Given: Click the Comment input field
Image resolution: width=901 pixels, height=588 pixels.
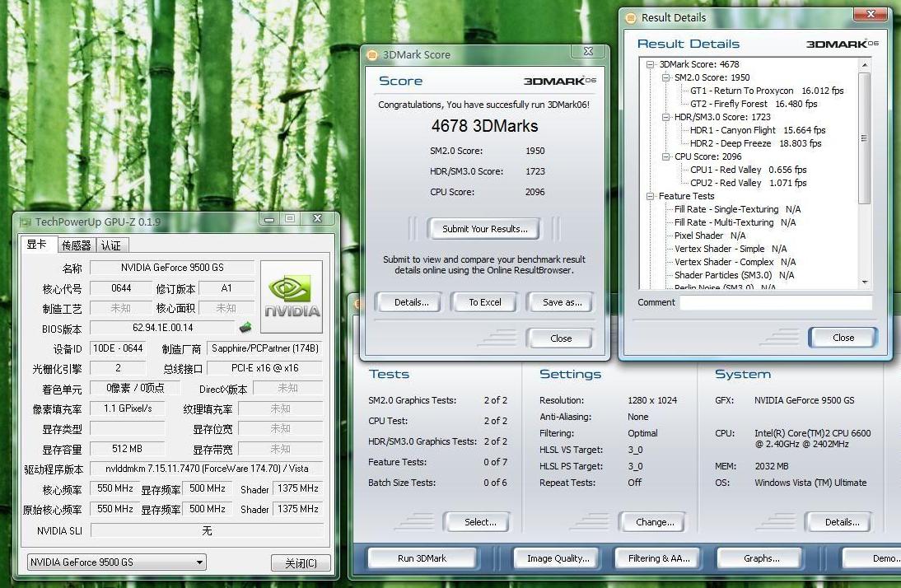Looking at the screenshot, I should (x=775, y=302).
